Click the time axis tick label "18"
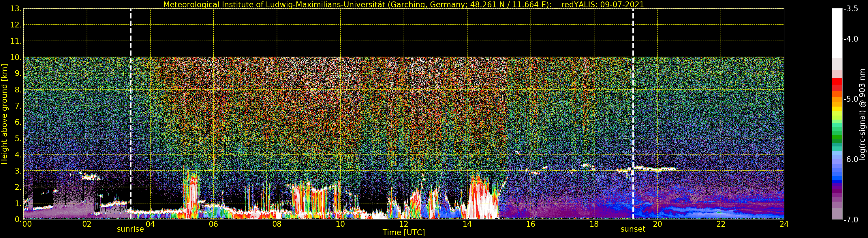 pyautogui.click(x=594, y=224)
